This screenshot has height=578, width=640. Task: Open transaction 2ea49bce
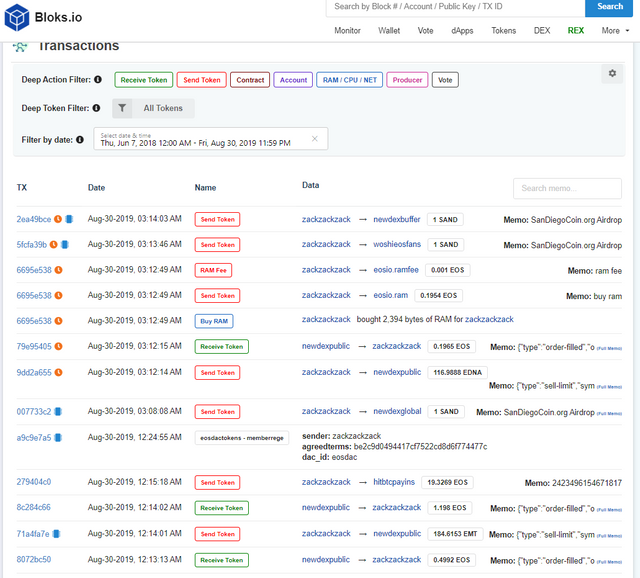click(x=33, y=219)
